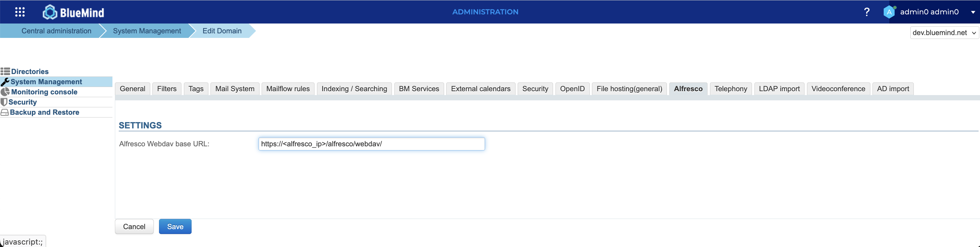
Task: Click the Security shield icon in sidebar
Action: click(4, 102)
